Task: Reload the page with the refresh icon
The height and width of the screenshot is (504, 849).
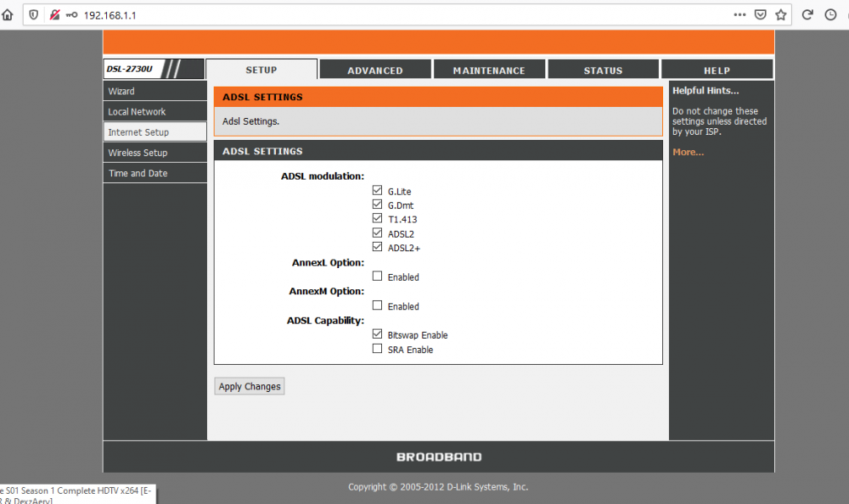Action: 808,14
